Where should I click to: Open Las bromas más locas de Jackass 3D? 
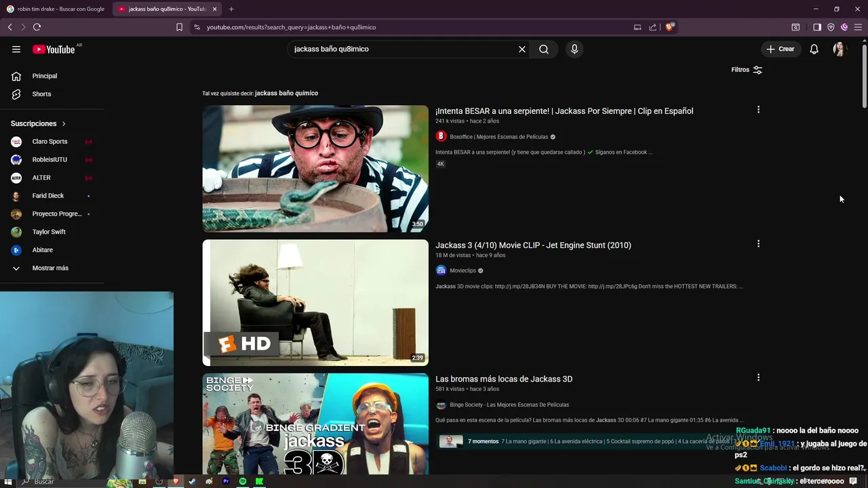click(504, 379)
